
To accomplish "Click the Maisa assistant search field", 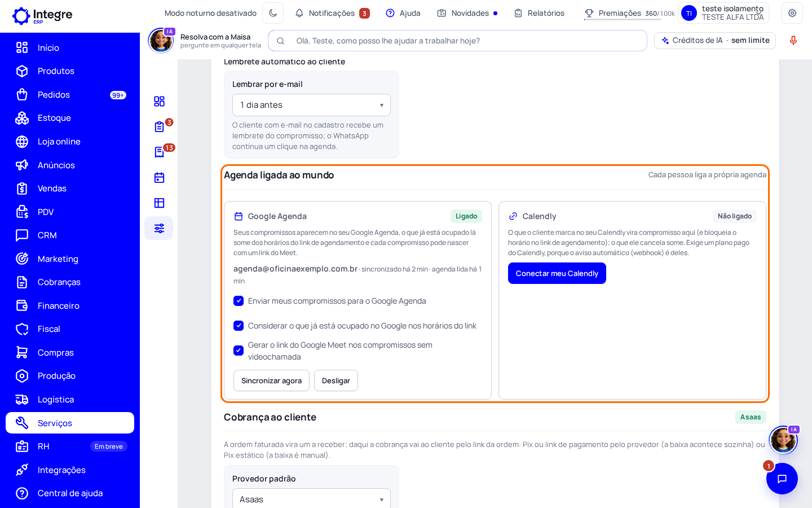I will [x=457, y=41].
